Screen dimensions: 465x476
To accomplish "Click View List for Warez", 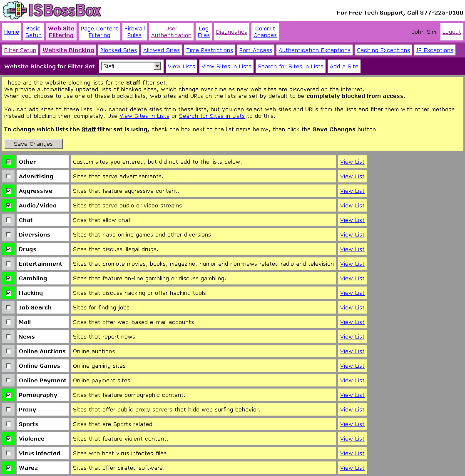I will pyautogui.click(x=352, y=468).
